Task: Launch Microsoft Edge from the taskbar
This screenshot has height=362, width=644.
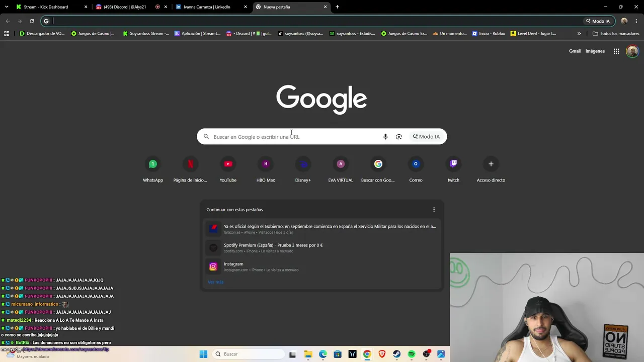Action: (x=323, y=354)
